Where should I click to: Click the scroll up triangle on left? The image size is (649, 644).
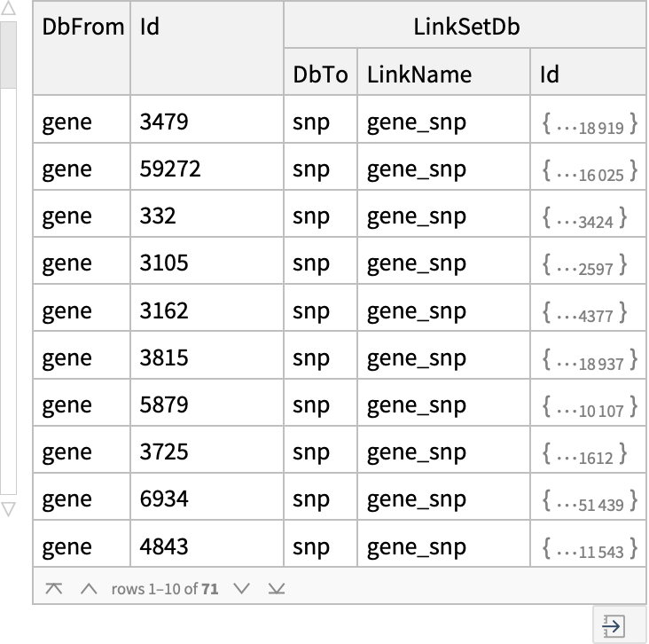pos(8,11)
